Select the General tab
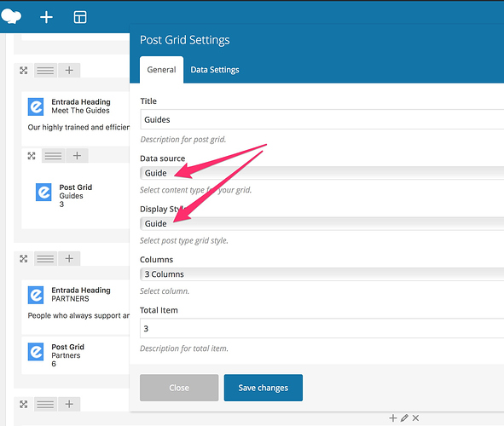The height and width of the screenshot is (426, 504). click(x=161, y=70)
